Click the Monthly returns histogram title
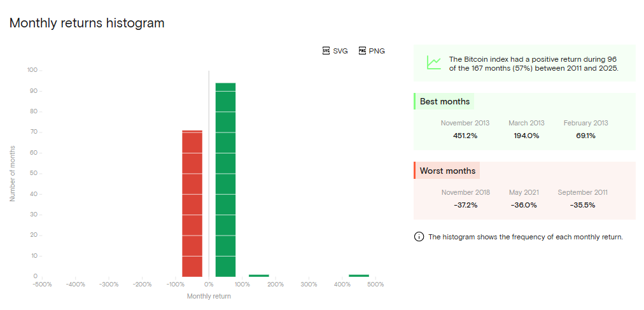 [x=87, y=23]
